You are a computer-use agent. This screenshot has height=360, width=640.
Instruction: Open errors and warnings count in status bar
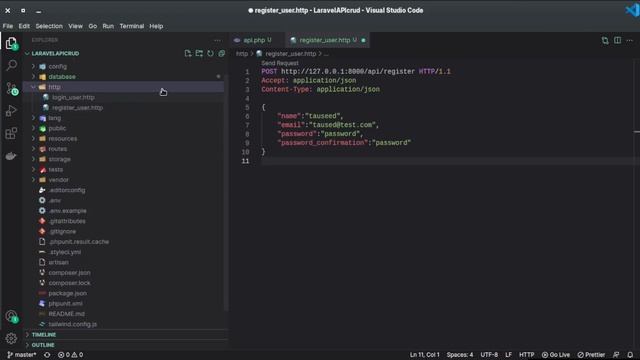point(71,355)
